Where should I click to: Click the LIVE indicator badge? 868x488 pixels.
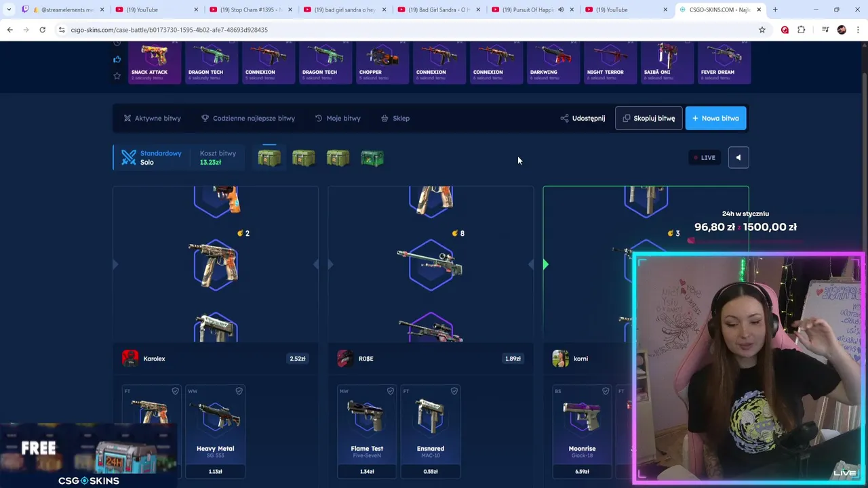[x=704, y=157]
